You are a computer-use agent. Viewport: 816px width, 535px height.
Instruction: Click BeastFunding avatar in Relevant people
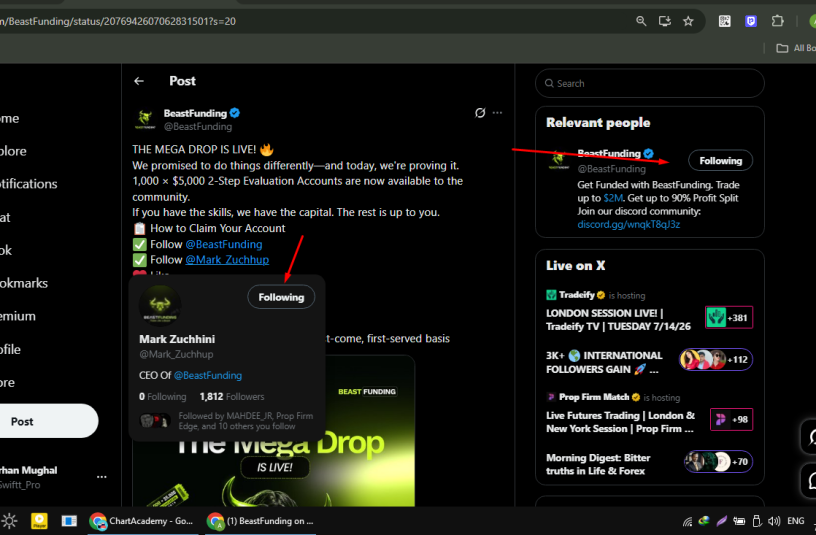(x=558, y=160)
